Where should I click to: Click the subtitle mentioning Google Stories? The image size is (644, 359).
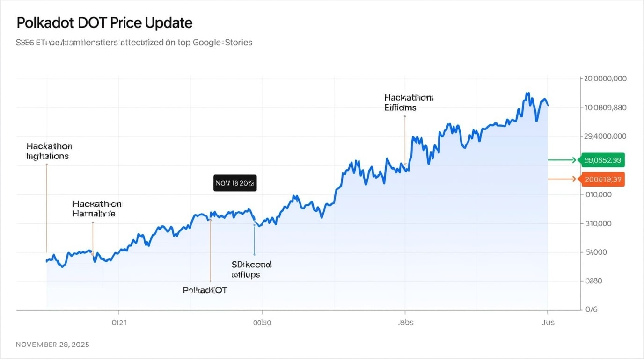click(x=134, y=43)
